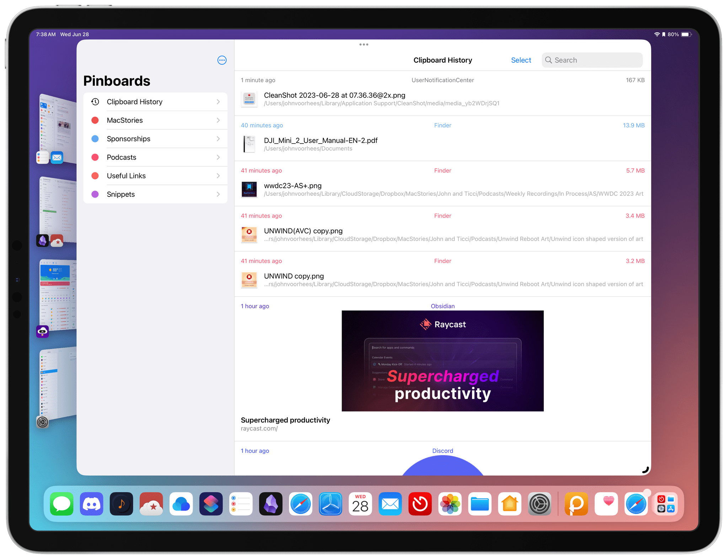Open Photos from the Dock
728x560 pixels.
coord(450,504)
